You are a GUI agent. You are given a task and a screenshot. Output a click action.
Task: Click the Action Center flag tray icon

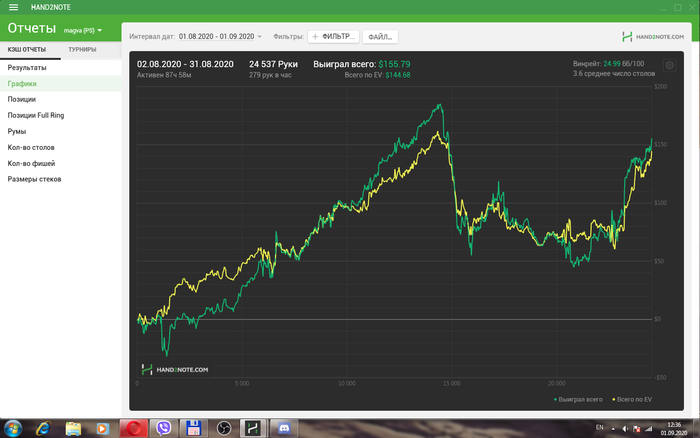click(x=637, y=429)
